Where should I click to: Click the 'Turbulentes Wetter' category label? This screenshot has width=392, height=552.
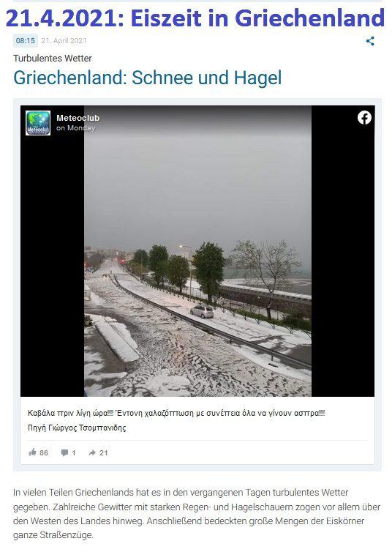(x=53, y=59)
